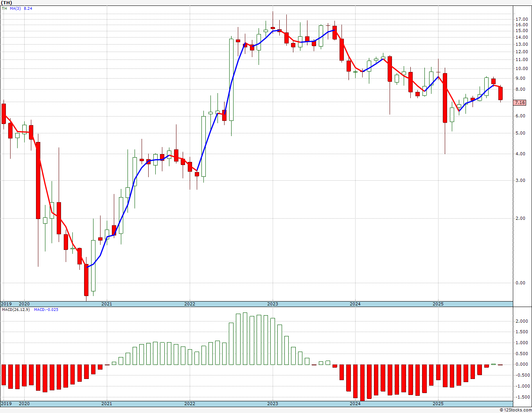
Task: Select 2024 on the MACD panel timeline
Action: 355,404
